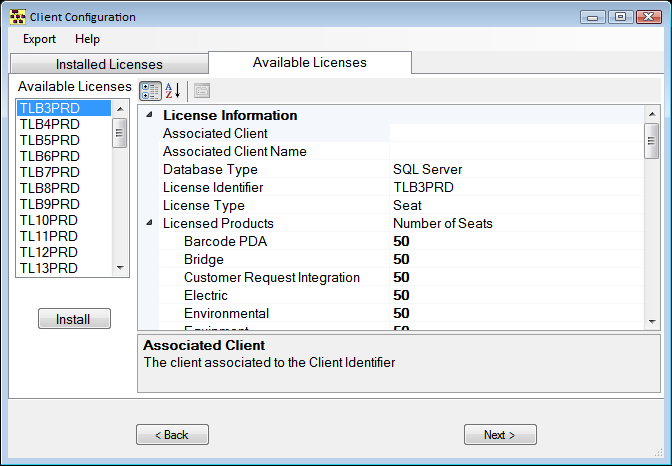Switch to the Installed Licenses tab
The width and height of the screenshot is (672, 466).
(109, 65)
